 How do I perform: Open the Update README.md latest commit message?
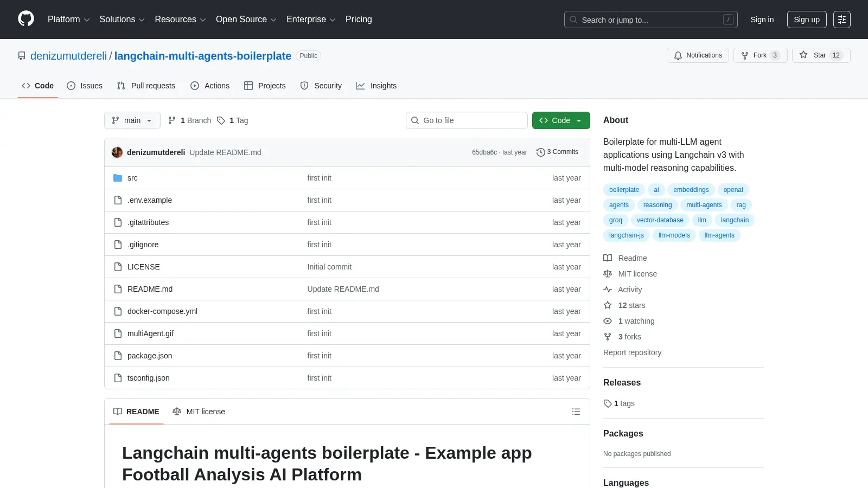coord(225,152)
